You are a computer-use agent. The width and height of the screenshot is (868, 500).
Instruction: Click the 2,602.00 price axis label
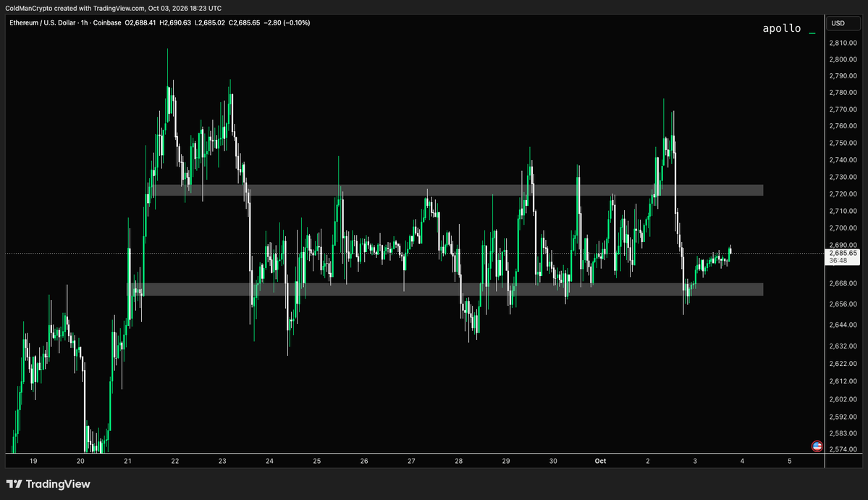click(x=843, y=399)
